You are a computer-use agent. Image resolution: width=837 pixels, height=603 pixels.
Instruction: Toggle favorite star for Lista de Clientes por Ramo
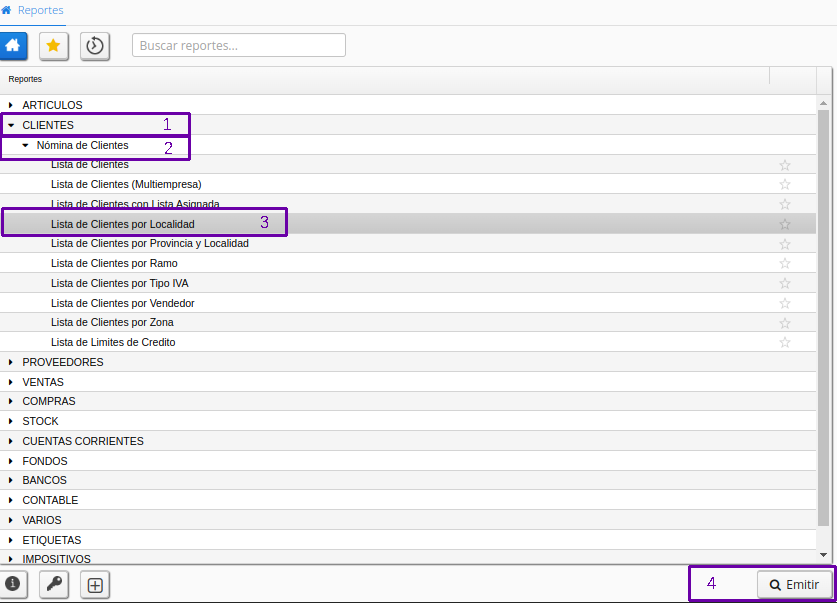[x=785, y=263]
